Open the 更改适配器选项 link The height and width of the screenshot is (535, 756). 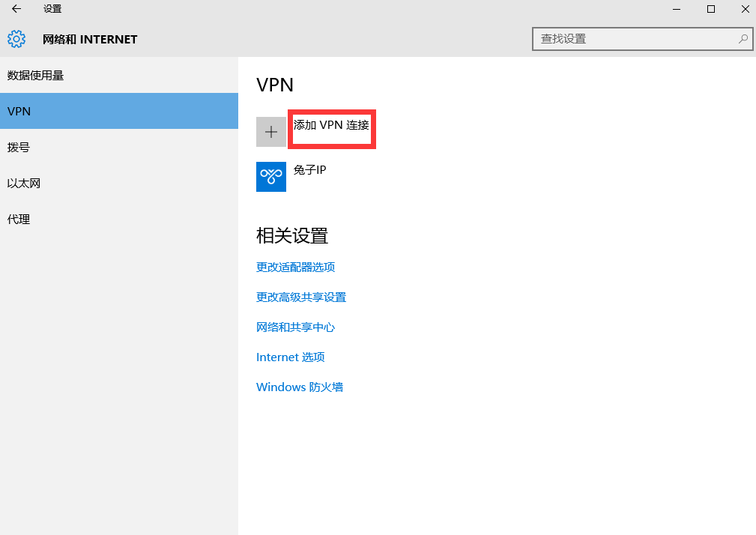click(295, 267)
